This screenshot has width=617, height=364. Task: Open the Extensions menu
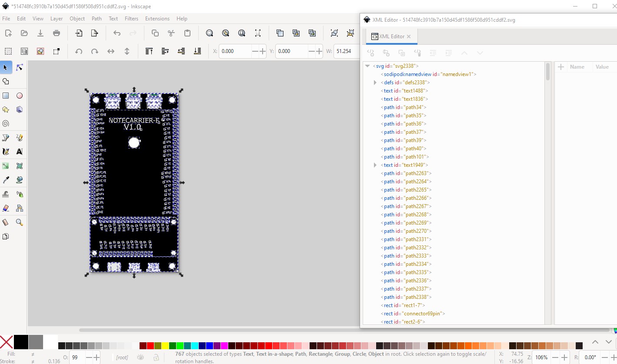[x=157, y=19]
